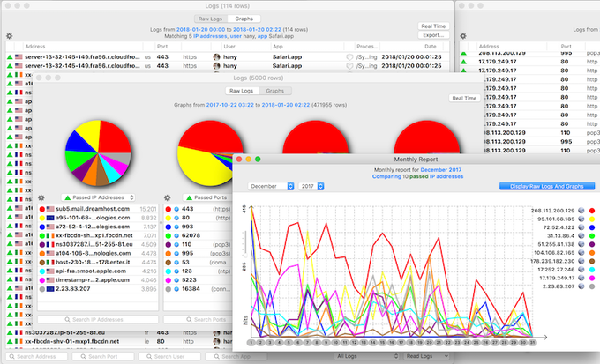Switch to Raw Logs tab in 114 rows window
This screenshot has height=364, width=600.
click(211, 19)
